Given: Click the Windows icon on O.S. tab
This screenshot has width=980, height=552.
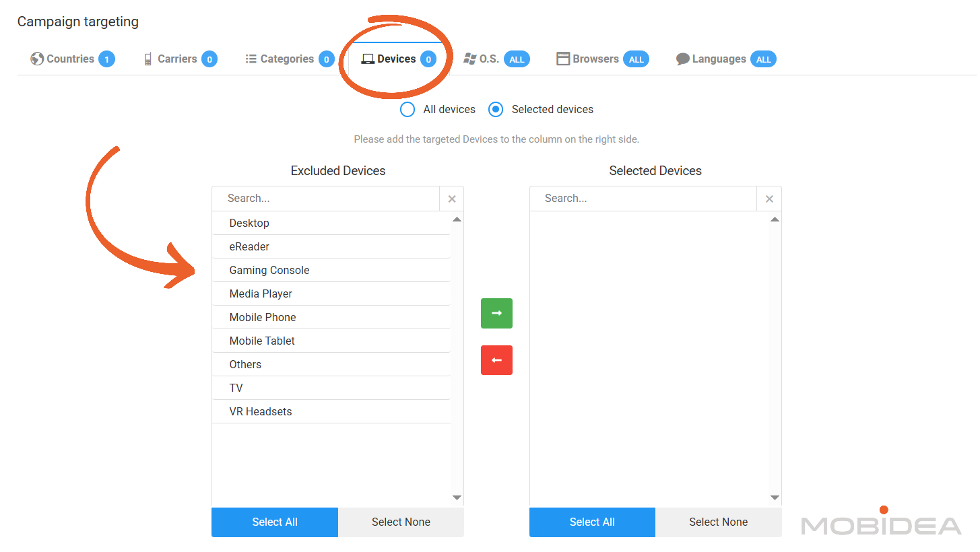Looking at the screenshot, I should [x=470, y=59].
